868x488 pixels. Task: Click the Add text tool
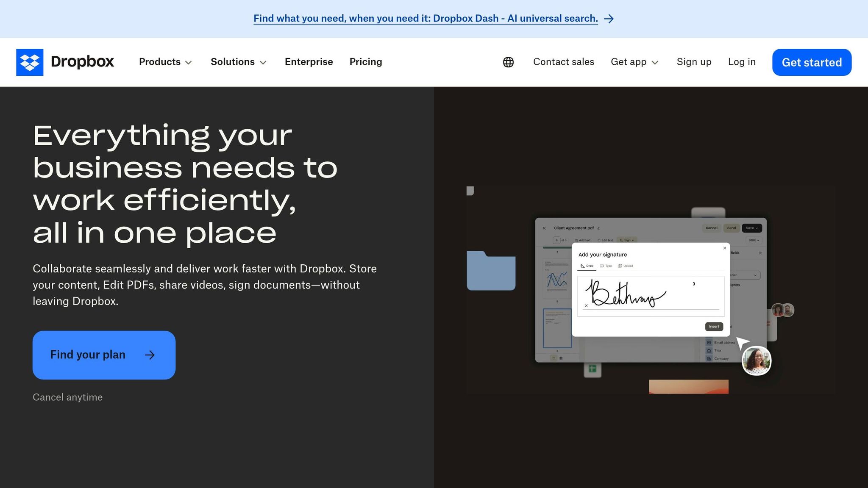583,240
